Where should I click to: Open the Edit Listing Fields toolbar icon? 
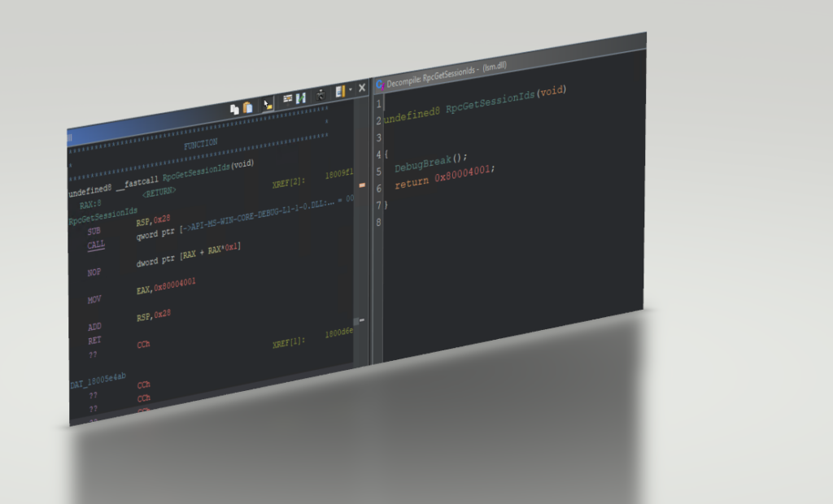point(287,98)
